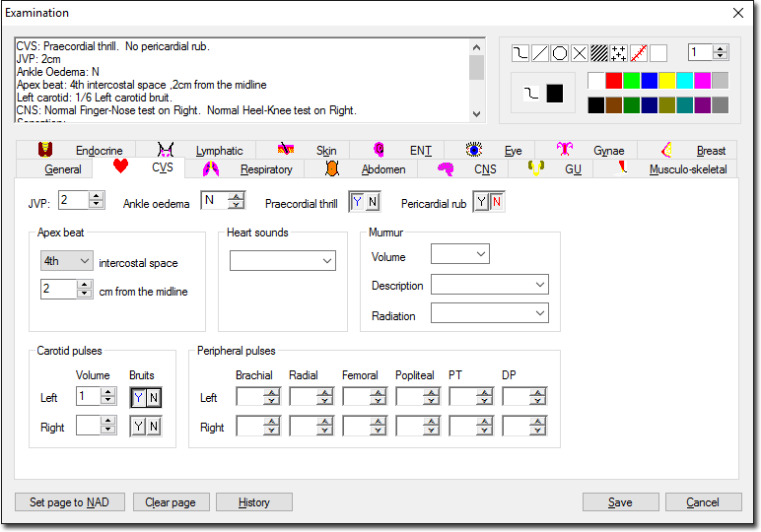
Task: Select the red scar line tool
Action: pyautogui.click(x=639, y=53)
